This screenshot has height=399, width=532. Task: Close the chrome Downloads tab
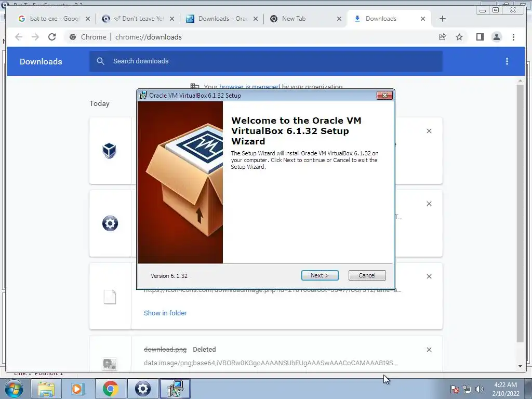click(x=423, y=19)
